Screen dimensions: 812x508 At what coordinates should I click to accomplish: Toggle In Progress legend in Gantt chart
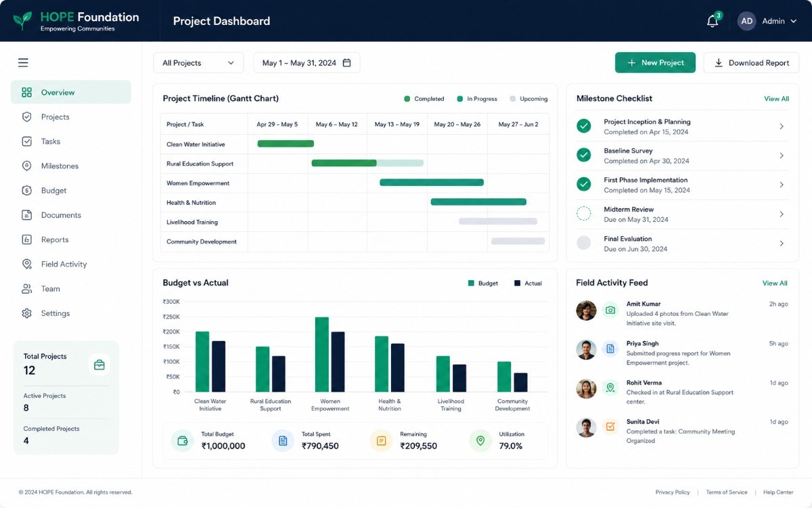coord(477,99)
